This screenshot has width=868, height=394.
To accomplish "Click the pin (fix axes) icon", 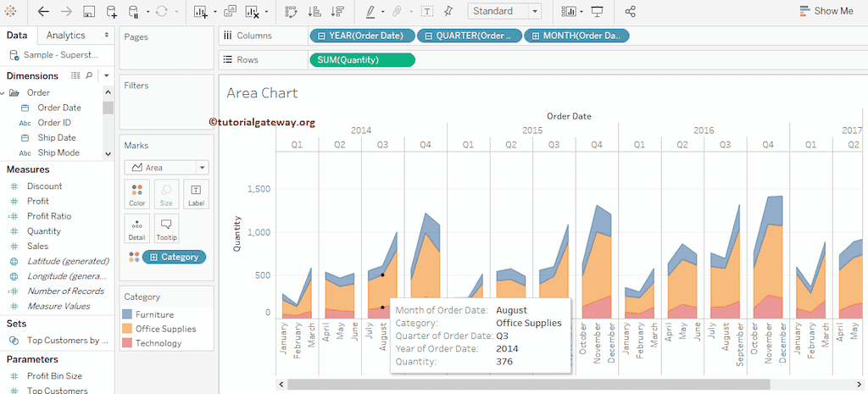I will 448,12.
